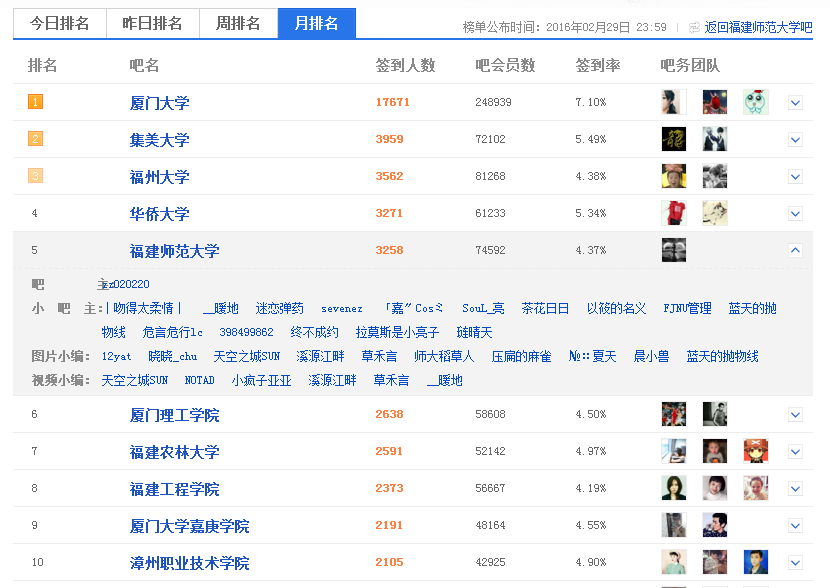Open the 厦门理工学院 forum link
830x588 pixels.
pyautogui.click(x=174, y=415)
